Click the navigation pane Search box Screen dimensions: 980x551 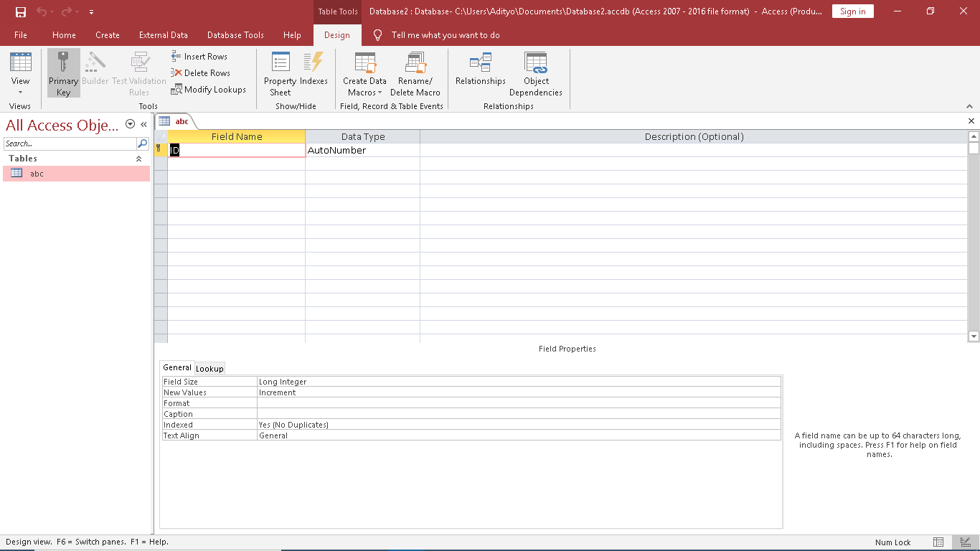[x=70, y=143]
